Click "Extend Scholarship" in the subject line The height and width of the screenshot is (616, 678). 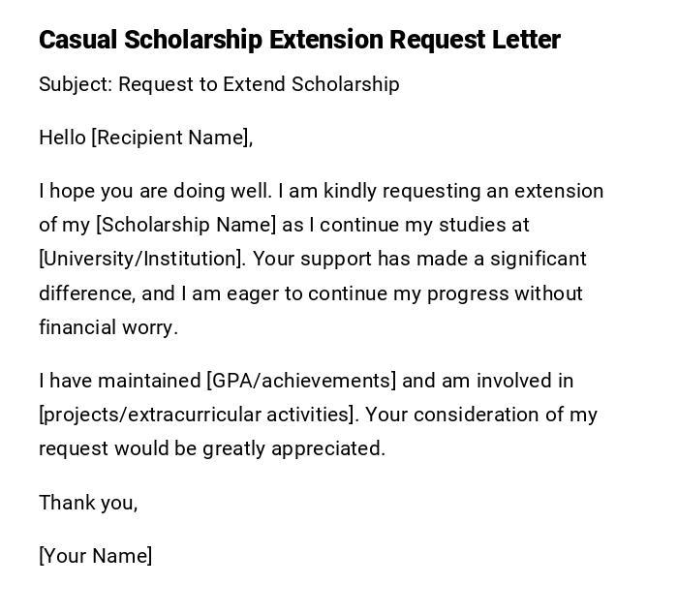[x=311, y=84]
